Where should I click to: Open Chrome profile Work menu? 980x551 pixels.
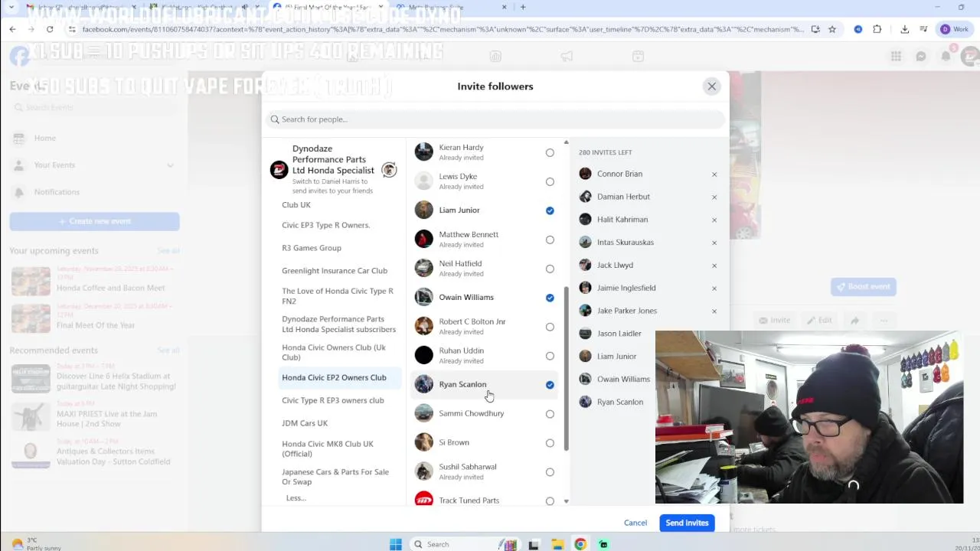(x=955, y=29)
